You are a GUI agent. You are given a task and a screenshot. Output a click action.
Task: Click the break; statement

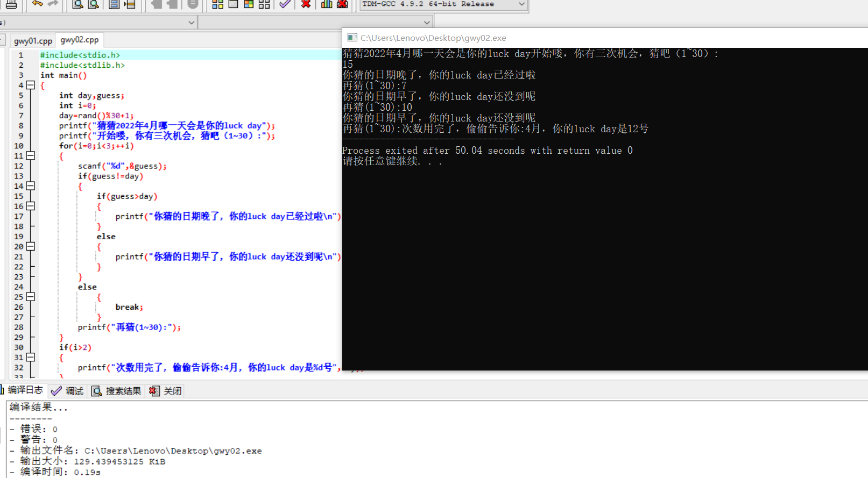[x=129, y=307]
